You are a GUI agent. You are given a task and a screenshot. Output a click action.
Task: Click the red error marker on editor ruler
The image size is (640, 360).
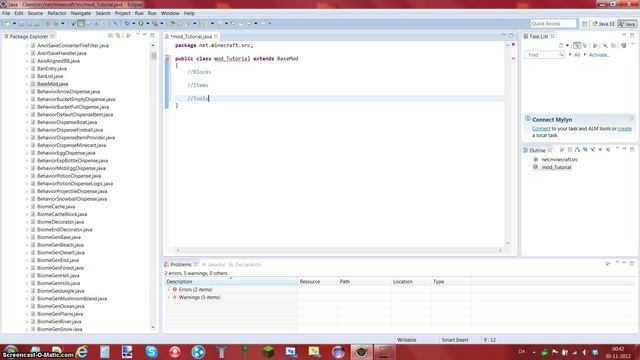(x=513, y=58)
